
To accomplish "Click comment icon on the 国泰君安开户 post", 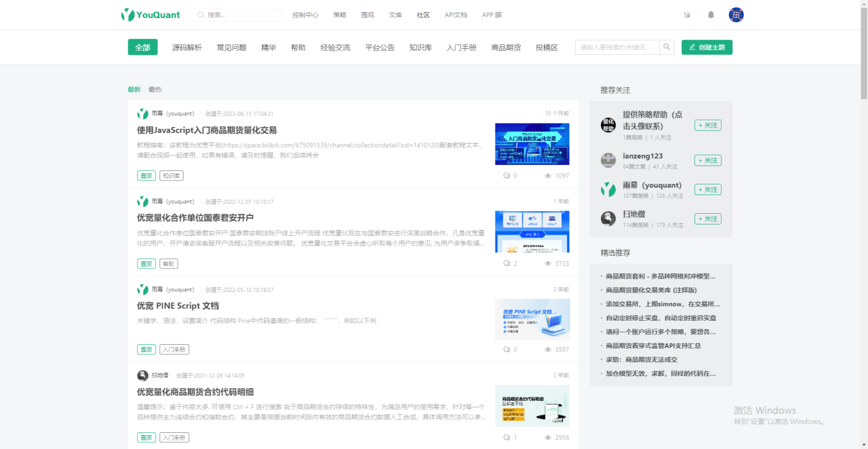I will tap(507, 264).
